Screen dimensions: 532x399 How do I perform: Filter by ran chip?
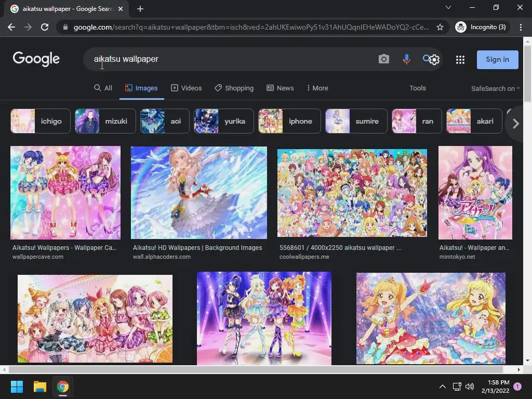pyautogui.click(x=417, y=121)
